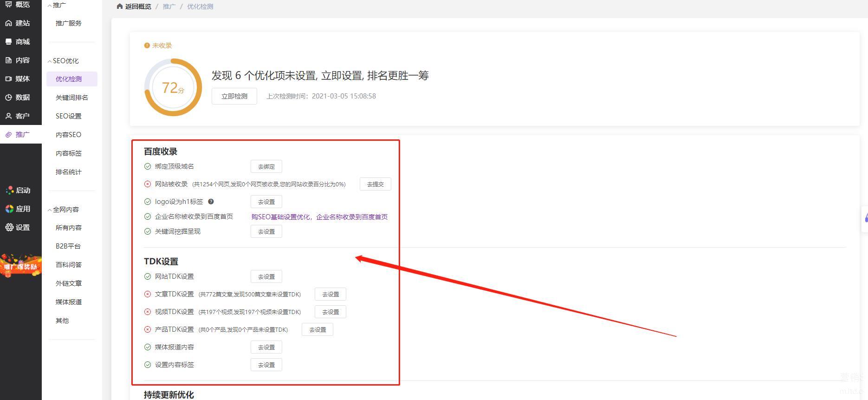Select 关键词排名 in the submenu

pyautogui.click(x=71, y=98)
